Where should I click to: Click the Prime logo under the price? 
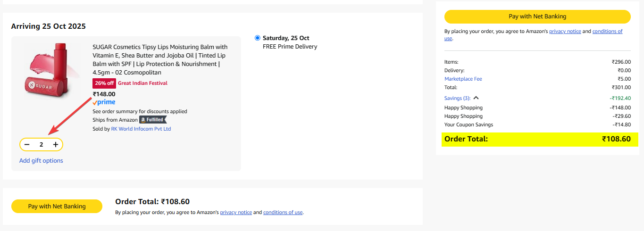[104, 102]
